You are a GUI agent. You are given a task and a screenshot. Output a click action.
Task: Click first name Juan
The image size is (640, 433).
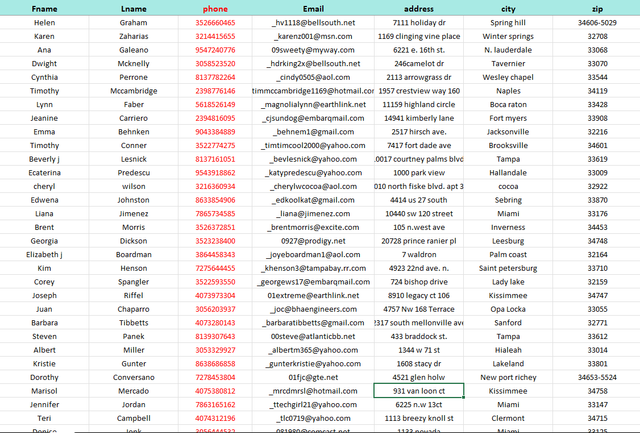point(44,309)
